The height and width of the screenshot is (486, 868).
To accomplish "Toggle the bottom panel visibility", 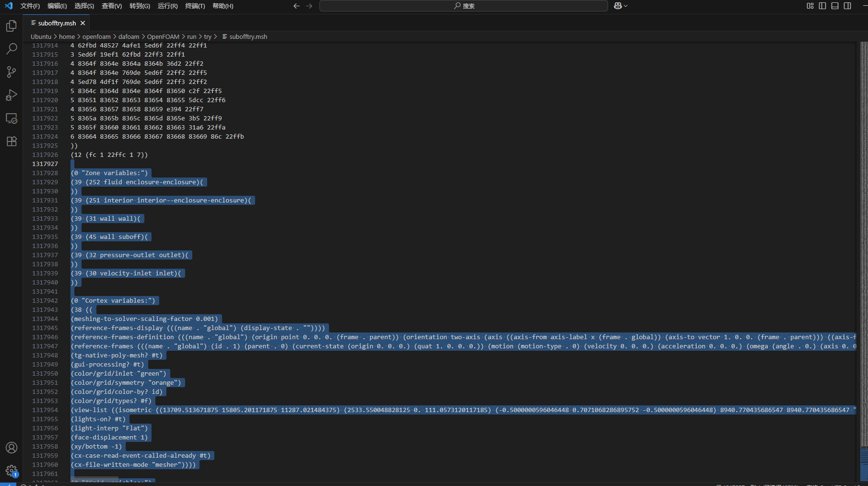I will (x=835, y=6).
